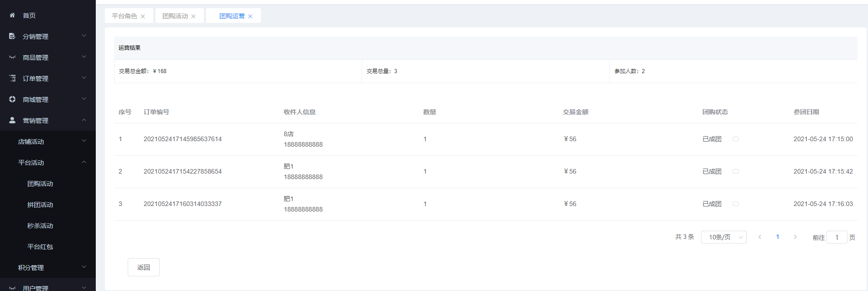This screenshot has width=868, height=291.
Task: Switch to the 团购活动 tab
Action: pyautogui.click(x=175, y=16)
